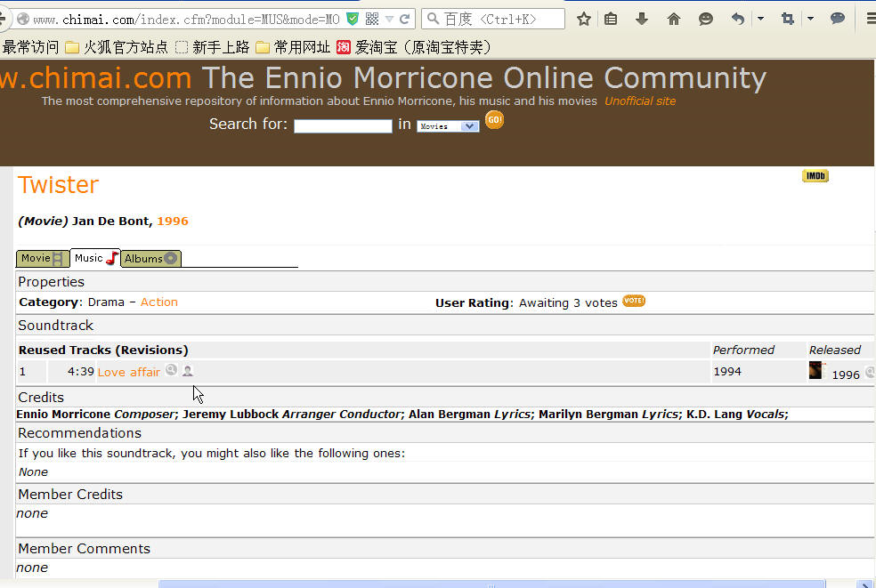Click the globe site identity icon
Screen dimensions: 876x588
pos(23,20)
